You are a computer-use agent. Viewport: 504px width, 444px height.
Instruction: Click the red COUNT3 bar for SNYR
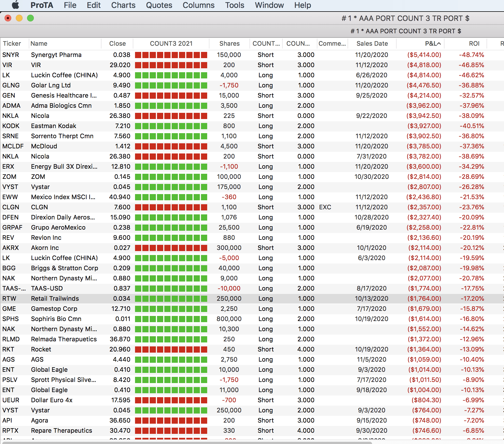click(171, 55)
